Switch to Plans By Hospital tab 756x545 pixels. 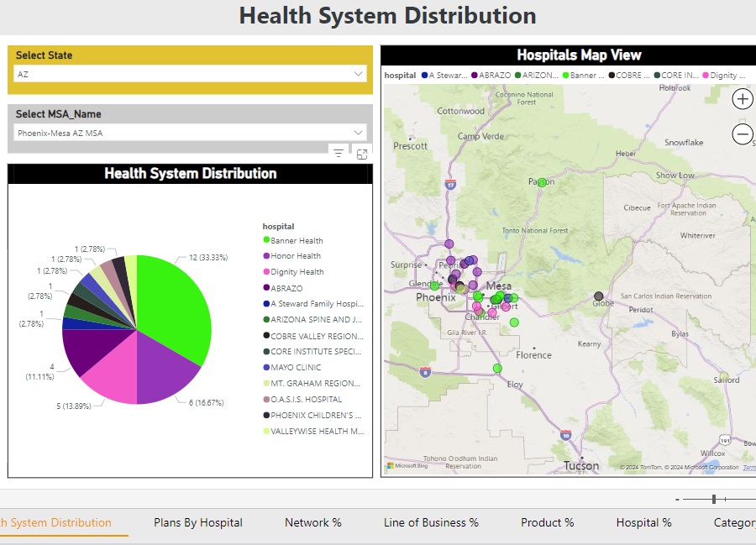pyautogui.click(x=198, y=522)
